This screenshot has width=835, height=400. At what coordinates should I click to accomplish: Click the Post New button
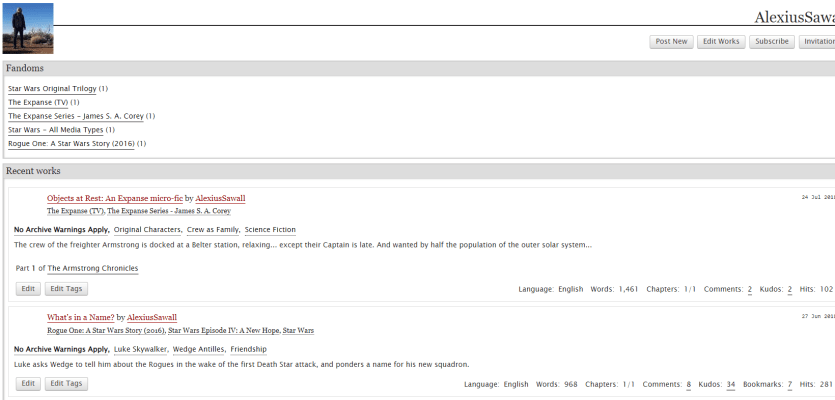(671, 42)
